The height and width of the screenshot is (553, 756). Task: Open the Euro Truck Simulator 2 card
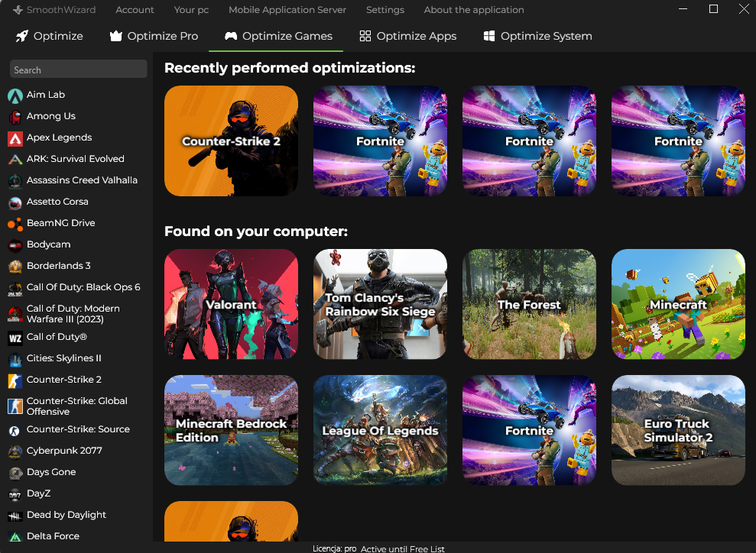(x=678, y=430)
